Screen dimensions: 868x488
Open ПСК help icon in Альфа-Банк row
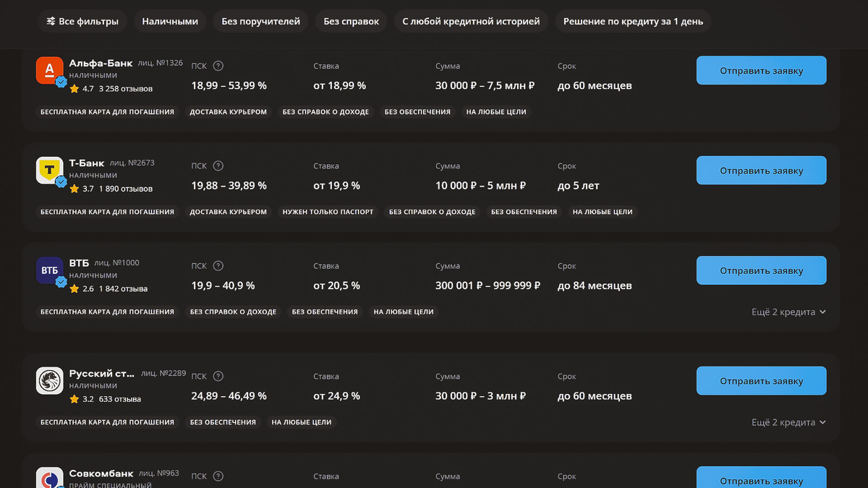coord(218,66)
